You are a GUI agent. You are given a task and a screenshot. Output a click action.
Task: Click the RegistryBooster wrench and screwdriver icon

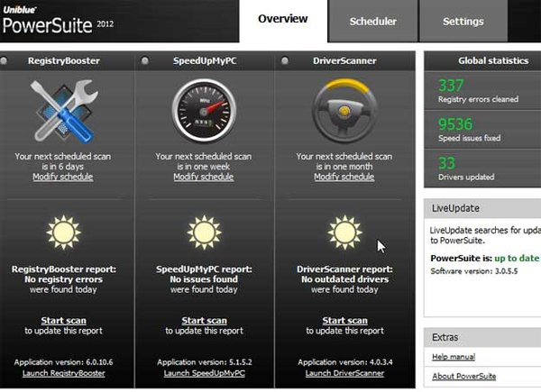tap(64, 111)
